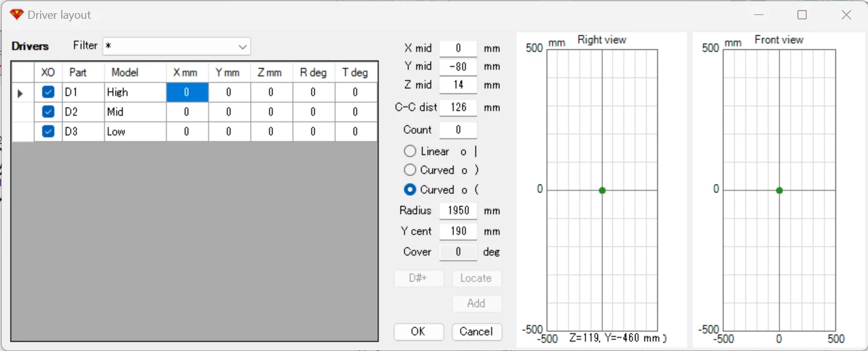Toggle the XO checkbox for D2
The height and width of the screenshot is (351, 868).
pyautogui.click(x=48, y=112)
